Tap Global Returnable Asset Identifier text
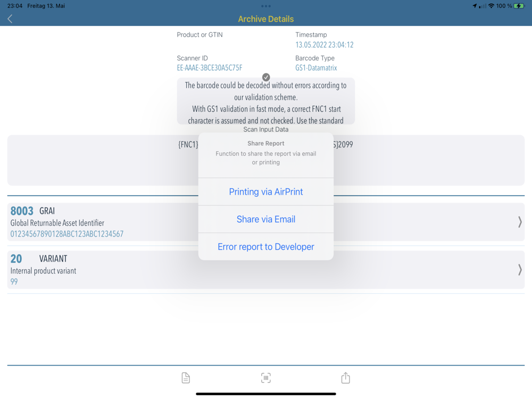Image resolution: width=532 pixels, height=399 pixels. pos(57,223)
